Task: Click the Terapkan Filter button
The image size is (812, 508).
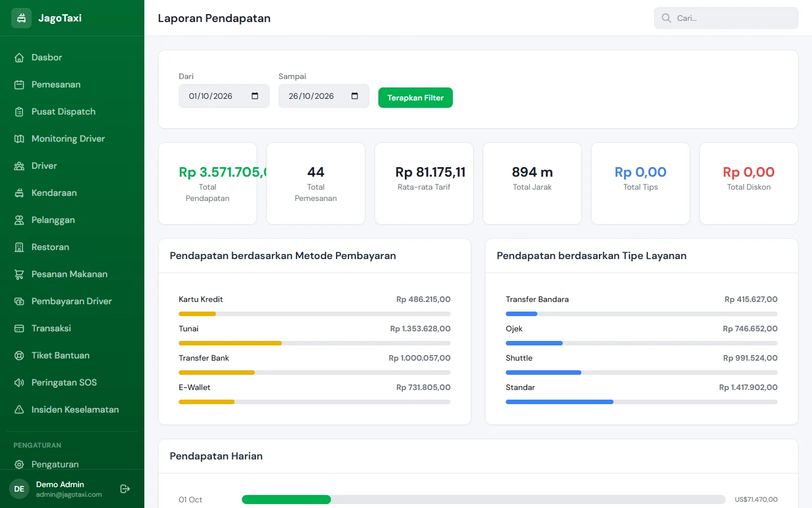Action: click(x=416, y=98)
